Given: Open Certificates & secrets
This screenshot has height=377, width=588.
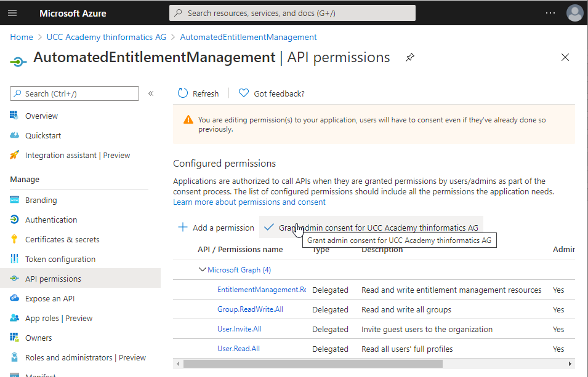Looking at the screenshot, I should coord(62,239).
